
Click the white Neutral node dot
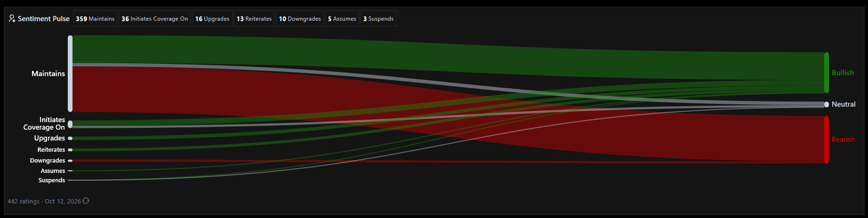(x=827, y=104)
